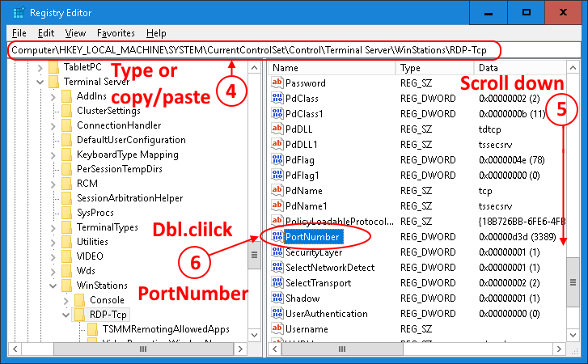Click tree pane horizontal scroll right arrow
Viewport: 588px width, 364px height.
coord(240,349)
